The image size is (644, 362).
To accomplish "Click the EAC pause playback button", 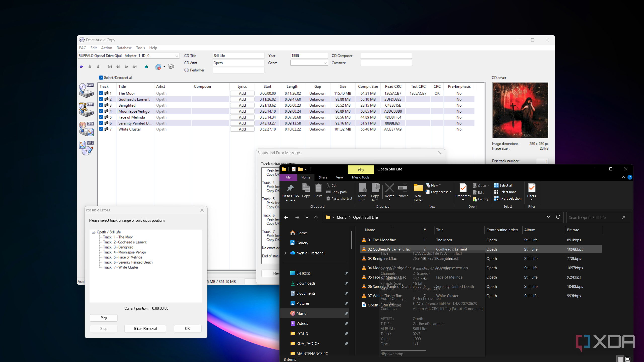I will 90,67.
